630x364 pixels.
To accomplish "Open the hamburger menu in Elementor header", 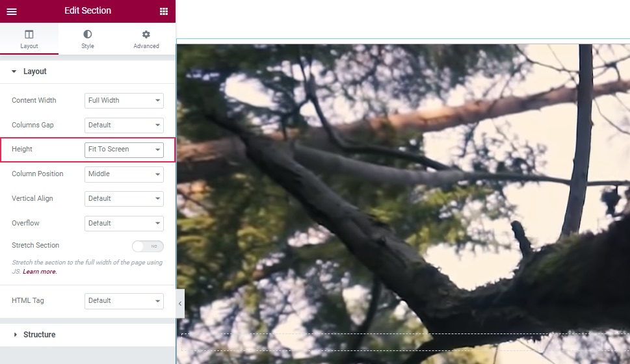I will [12, 11].
